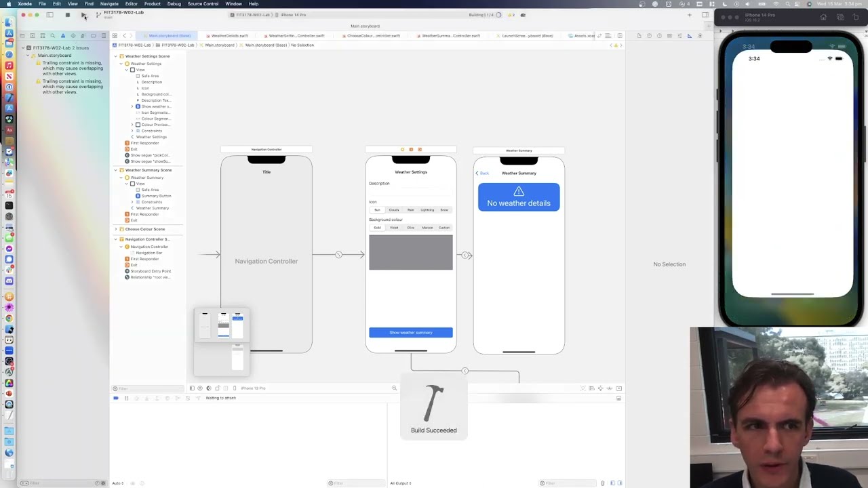This screenshot has width=868, height=488.
Task: Take screenshot in the Simulator window
Action: (x=840, y=17)
